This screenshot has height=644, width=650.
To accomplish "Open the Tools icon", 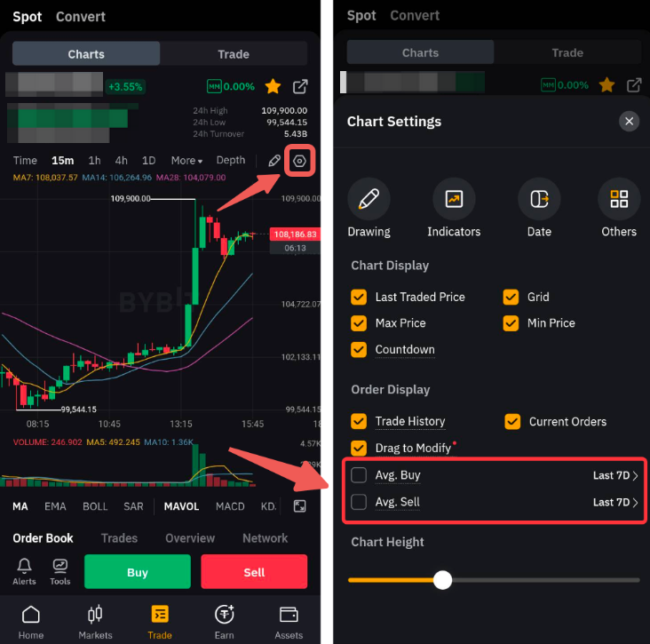I will (x=60, y=571).
